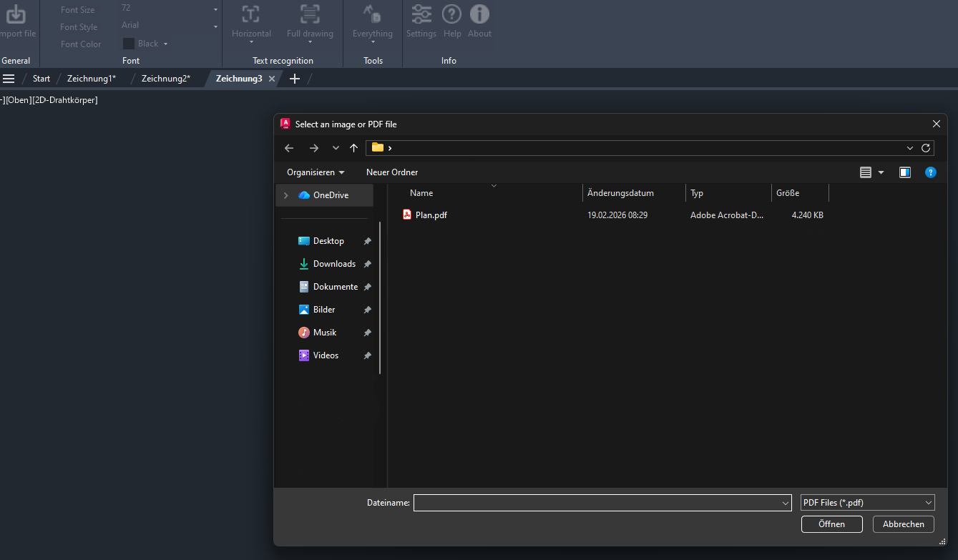This screenshot has width=958, height=560.
Task: Choose the Full drawing recognition icon
Action: [310, 14]
